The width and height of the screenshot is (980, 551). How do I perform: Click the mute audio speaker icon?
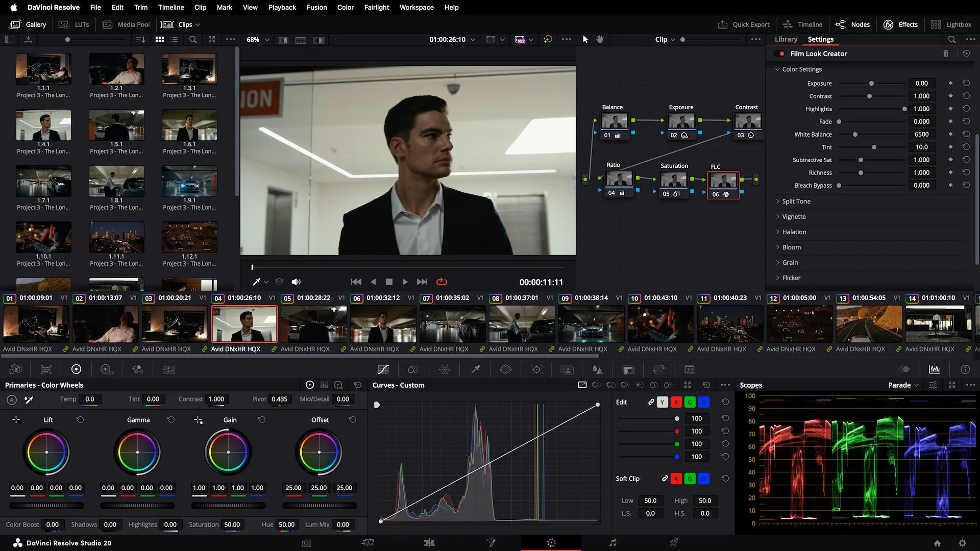click(x=296, y=282)
